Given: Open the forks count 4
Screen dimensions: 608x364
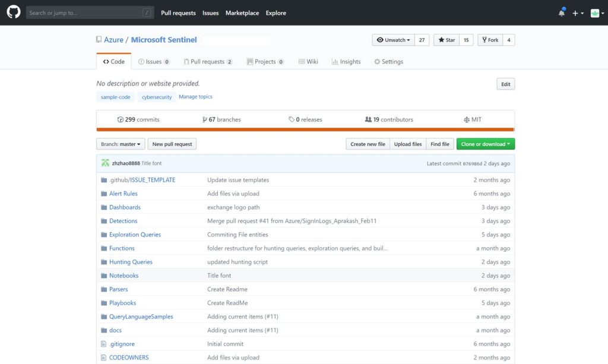Looking at the screenshot, I should point(509,40).
